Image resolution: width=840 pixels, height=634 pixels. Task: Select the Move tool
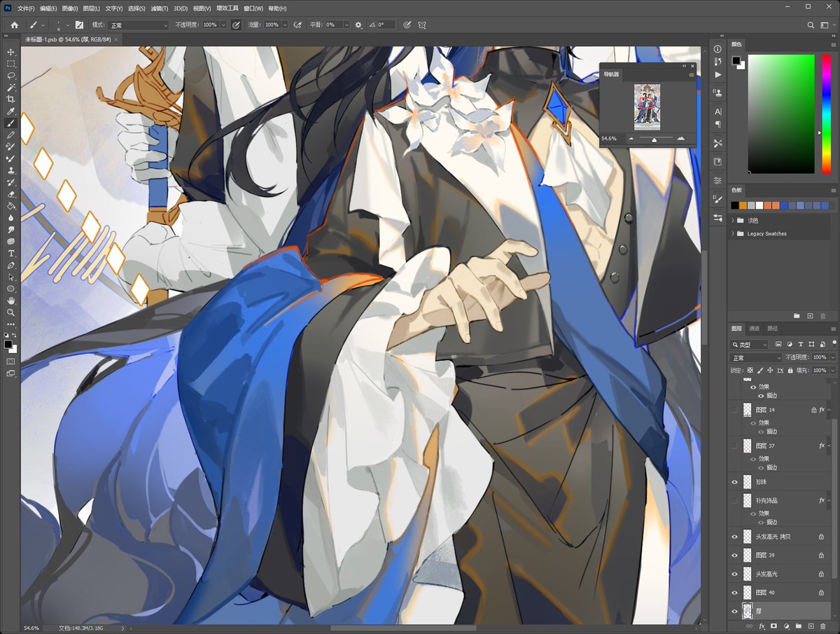pyautogui.click(x=10, y=52)
